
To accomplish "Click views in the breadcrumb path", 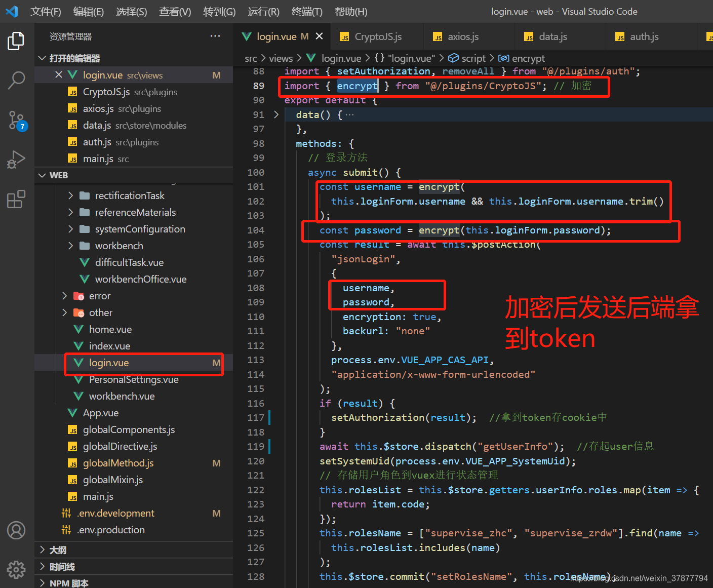I will (281, 58).
